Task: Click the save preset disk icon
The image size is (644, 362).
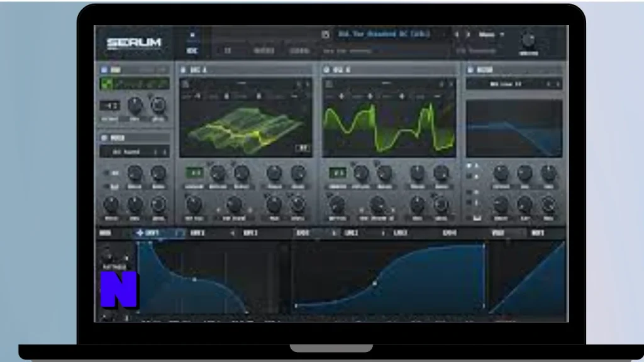Action: click(x=325, y=35)
